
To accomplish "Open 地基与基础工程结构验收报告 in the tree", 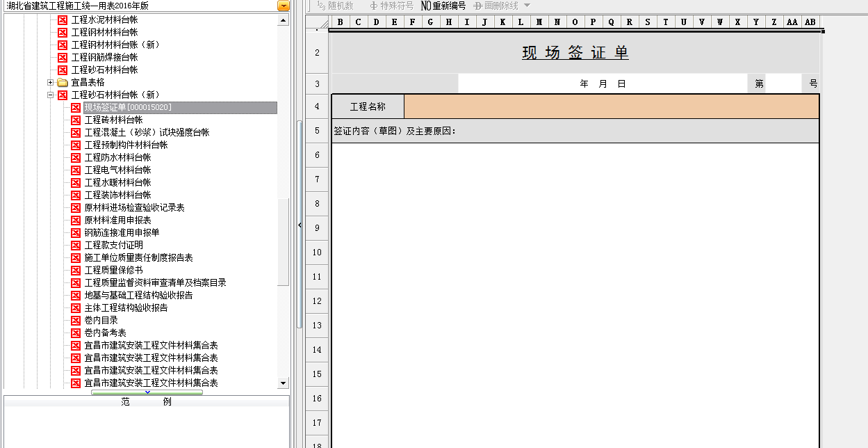I will coord(138,295).
